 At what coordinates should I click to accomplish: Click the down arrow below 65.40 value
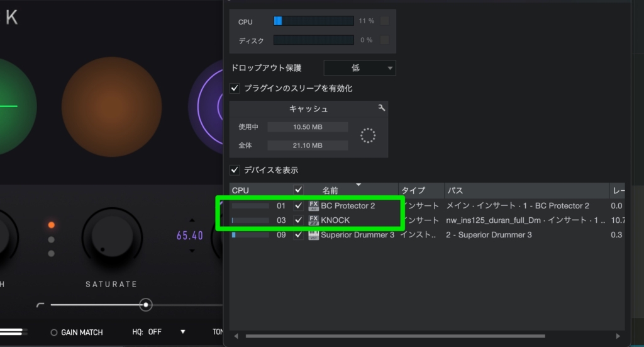click(192, 250)
